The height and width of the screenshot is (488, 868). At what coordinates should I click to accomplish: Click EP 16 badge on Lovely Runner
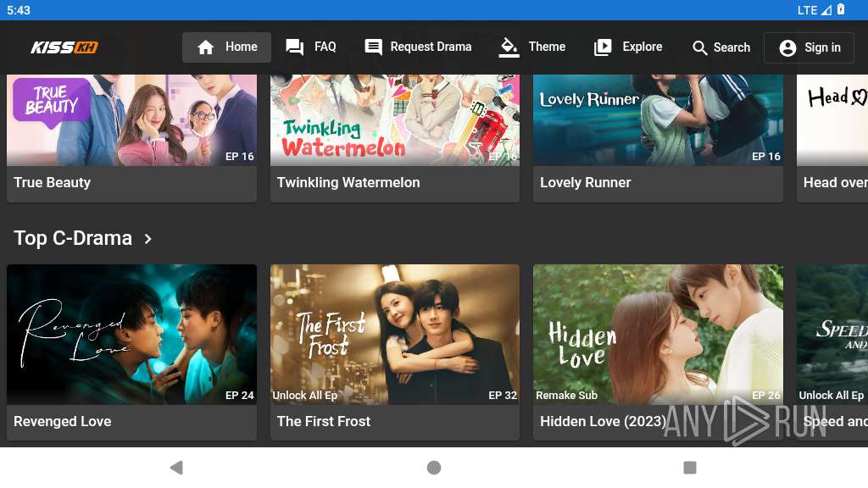click(x=766, y=157)
